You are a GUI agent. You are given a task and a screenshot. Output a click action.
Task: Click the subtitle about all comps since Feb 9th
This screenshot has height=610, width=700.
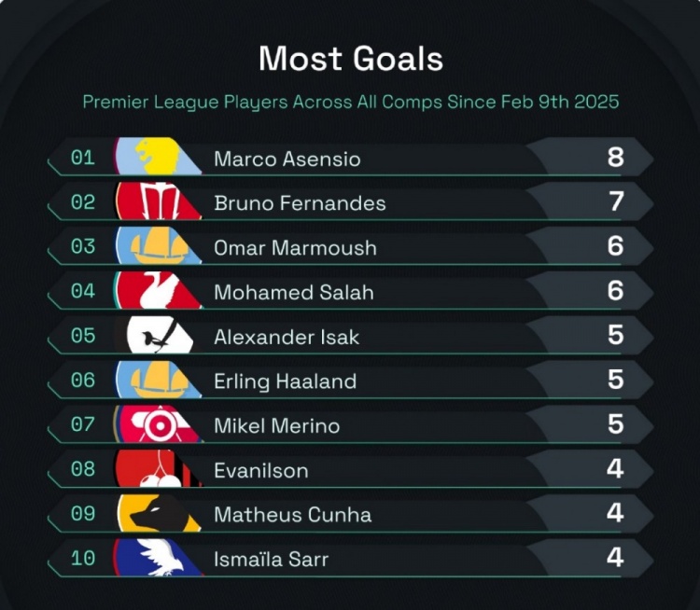350,102
